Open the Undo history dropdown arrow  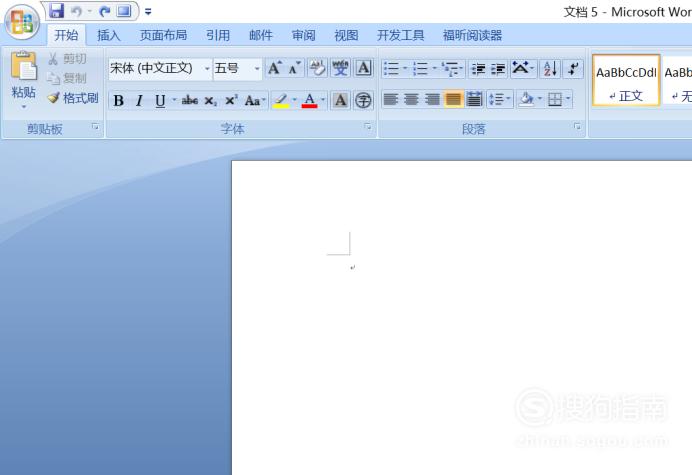point(89,11)
